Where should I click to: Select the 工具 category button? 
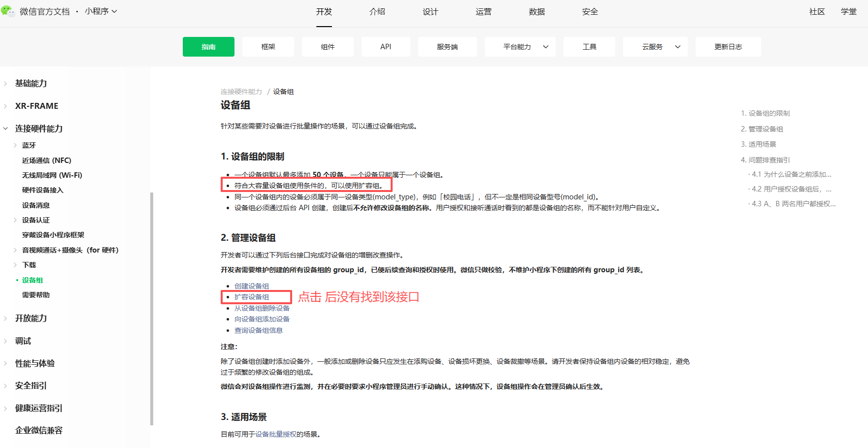(x=589, y=47)
